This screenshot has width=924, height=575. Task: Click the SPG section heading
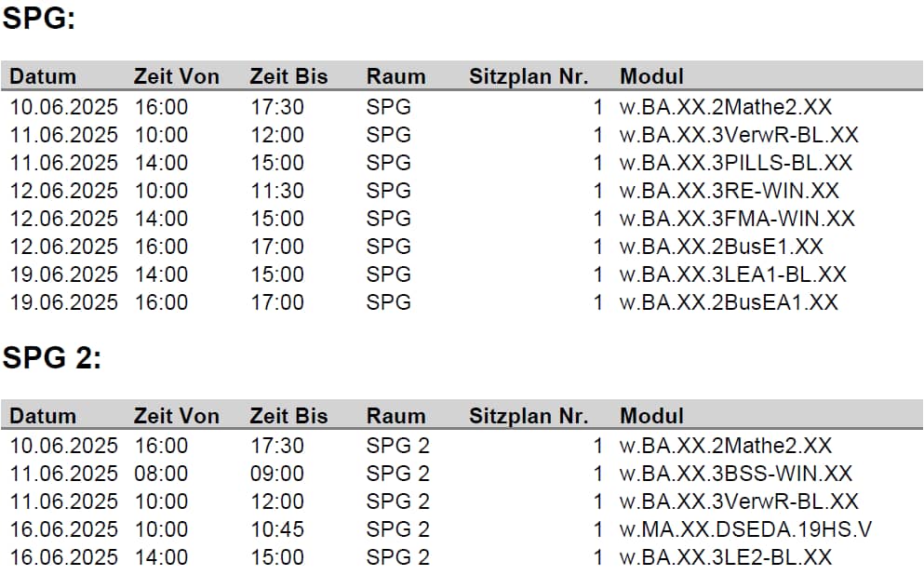tap(39, 19)
